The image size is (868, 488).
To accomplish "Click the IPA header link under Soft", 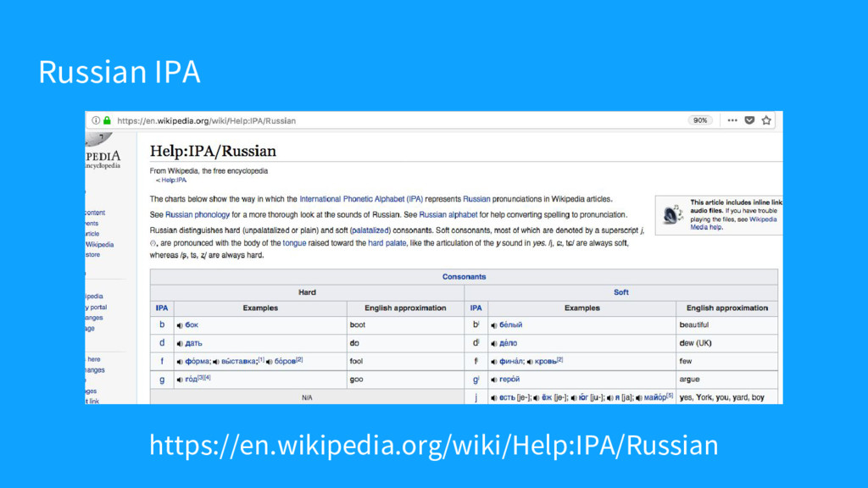I will [476, 308].
